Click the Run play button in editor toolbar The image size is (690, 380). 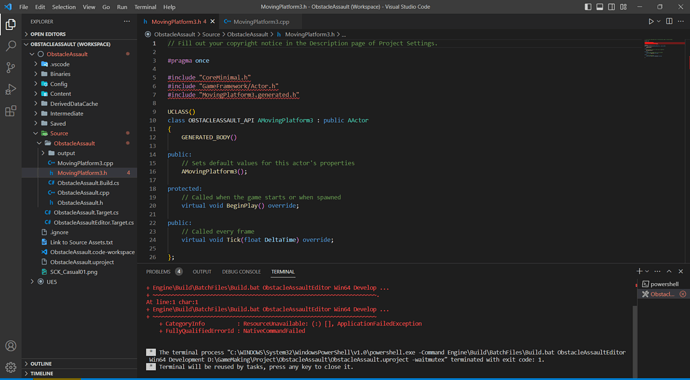pyautogui.click(x=651, y=22)
